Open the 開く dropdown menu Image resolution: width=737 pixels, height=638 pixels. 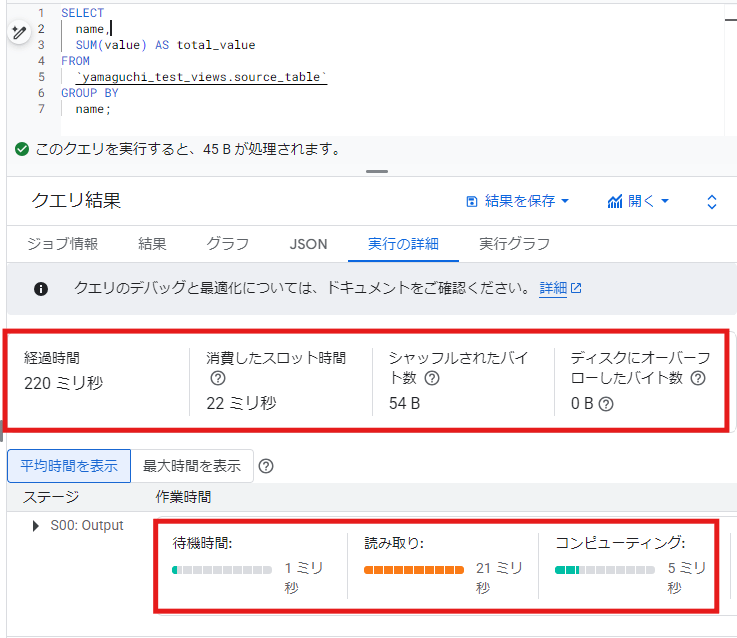pos(638,201)
